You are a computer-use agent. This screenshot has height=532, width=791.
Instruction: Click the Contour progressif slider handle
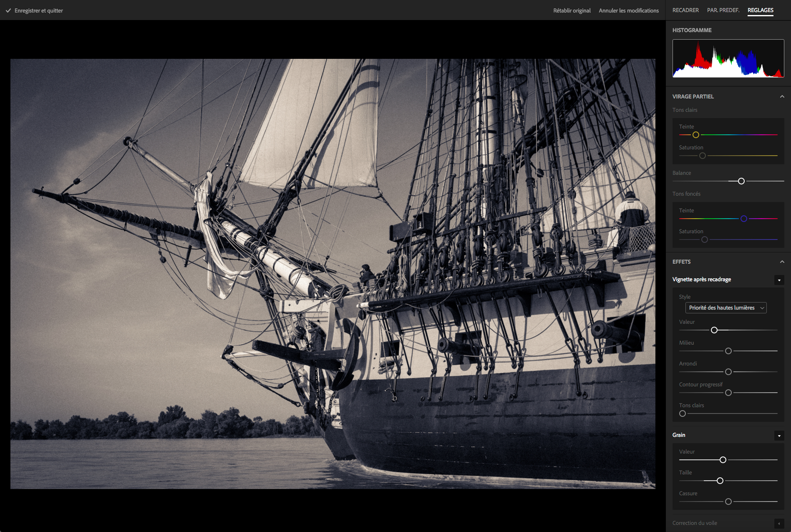pos(728,393)
